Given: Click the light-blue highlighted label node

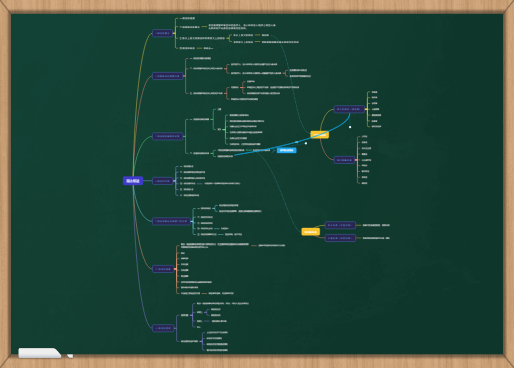Looking at the screenshot, I should (x=287, y=150).
